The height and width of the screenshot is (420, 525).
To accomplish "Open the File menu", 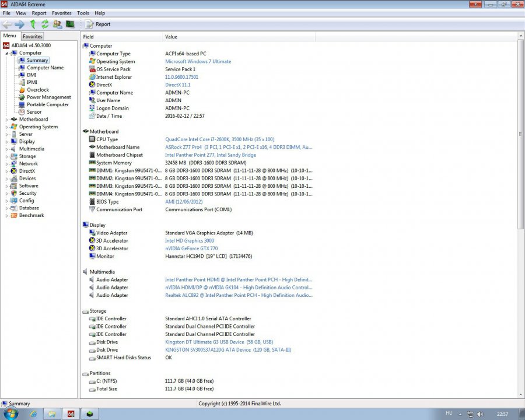I will point(6,13).
